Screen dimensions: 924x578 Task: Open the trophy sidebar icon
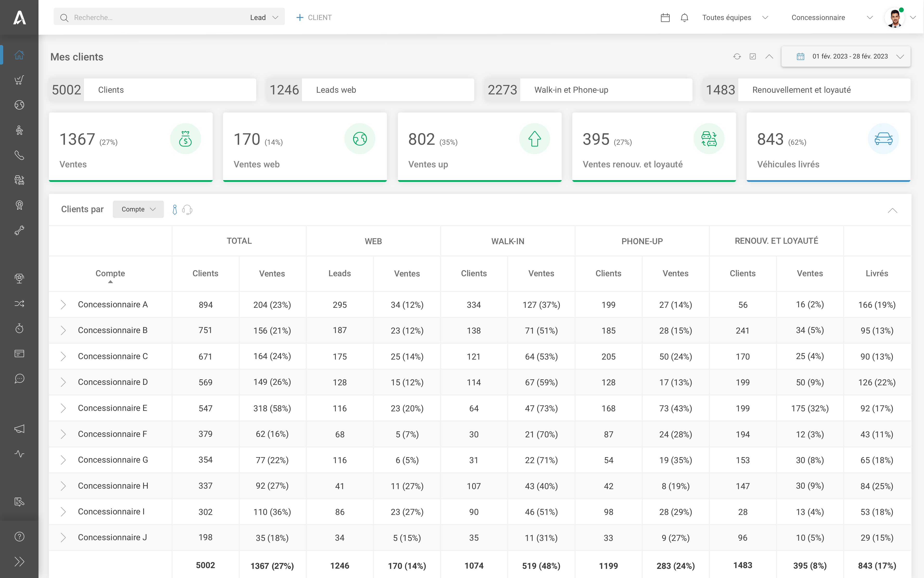pyautogui.click(x=19, y=278)
